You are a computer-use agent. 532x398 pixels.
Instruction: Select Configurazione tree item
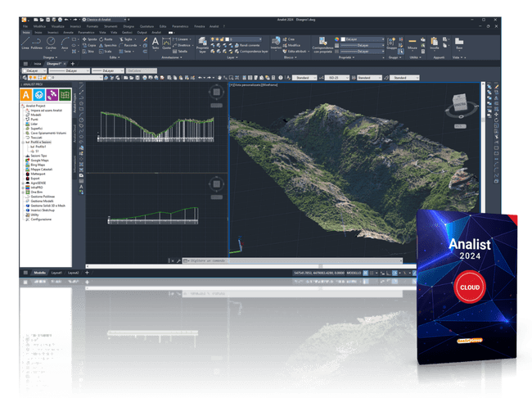[x=41, y=219]
